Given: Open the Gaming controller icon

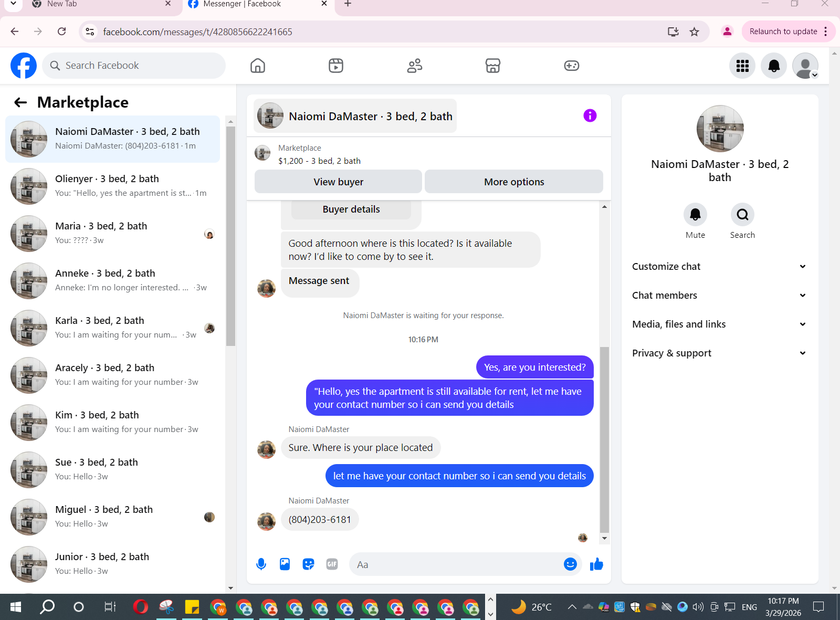Looking at the screenshot, I should [x=572, y=66].
